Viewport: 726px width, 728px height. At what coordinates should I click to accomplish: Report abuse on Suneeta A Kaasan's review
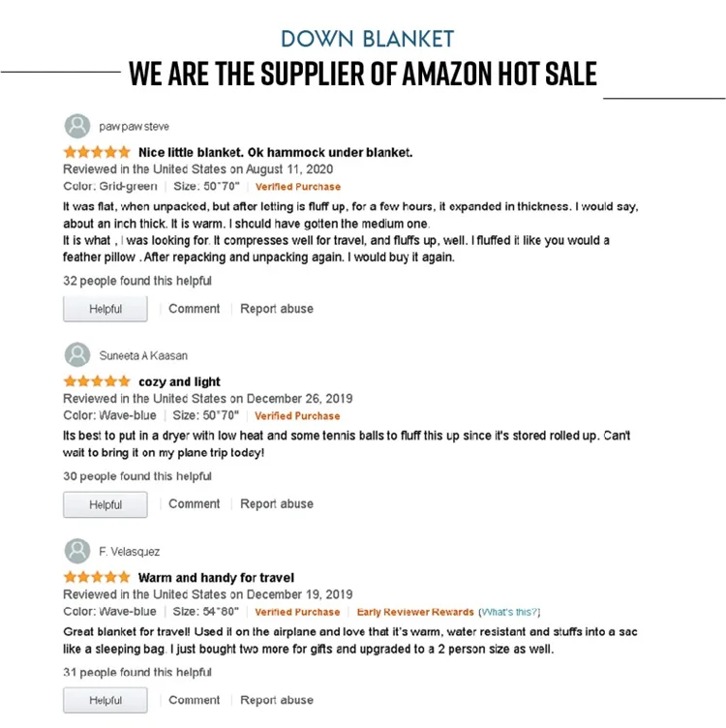[x=277, y=504]
